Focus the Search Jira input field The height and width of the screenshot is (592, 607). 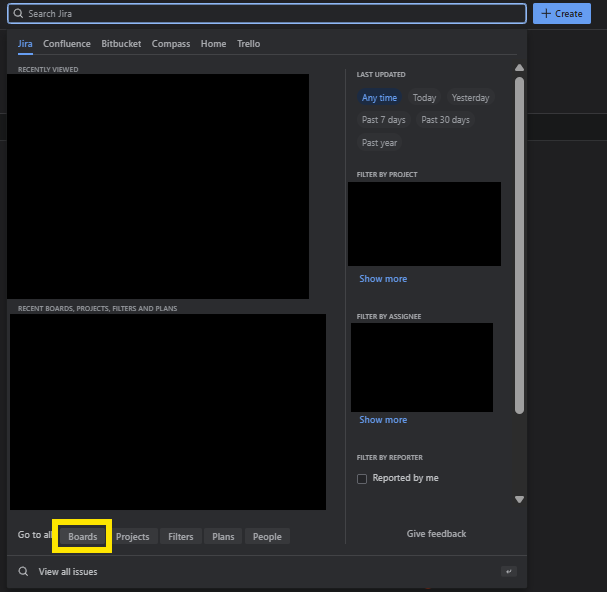point(267,14)
